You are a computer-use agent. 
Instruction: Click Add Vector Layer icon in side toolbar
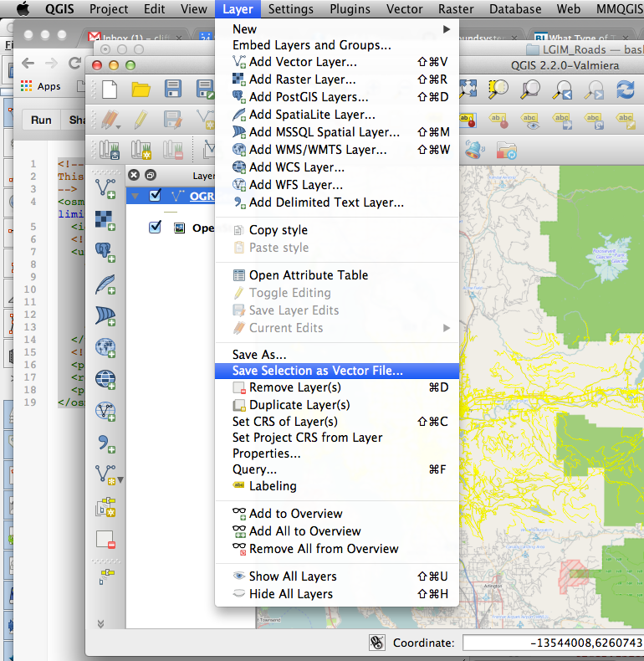pos(105,188)
